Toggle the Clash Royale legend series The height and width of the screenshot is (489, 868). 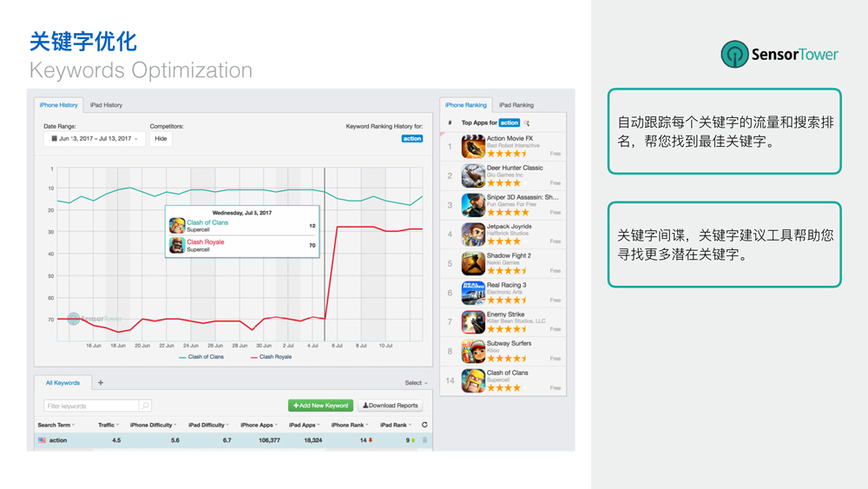[x=271, y=357]
